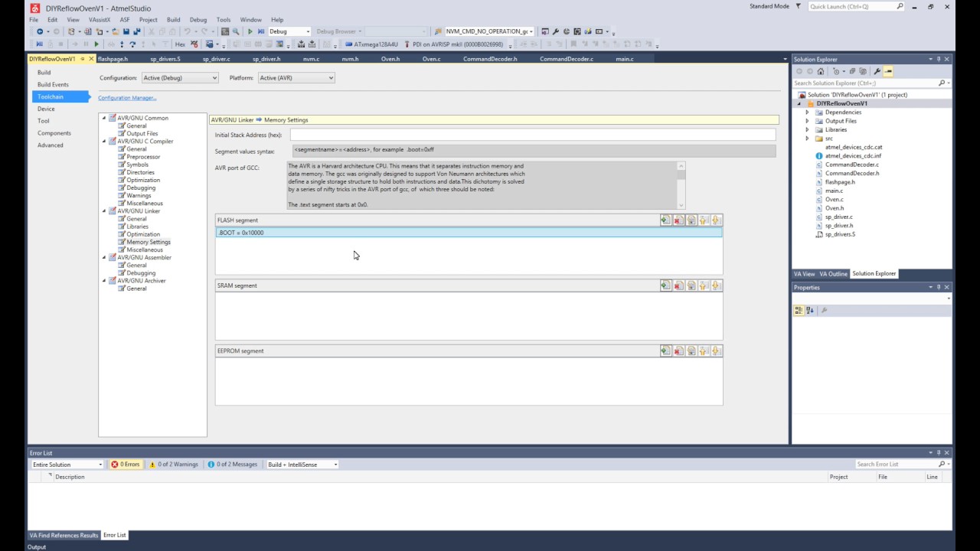This screenshot has width=980, height=551.
Task: Open the Build menu
Action: pos(174,20)
